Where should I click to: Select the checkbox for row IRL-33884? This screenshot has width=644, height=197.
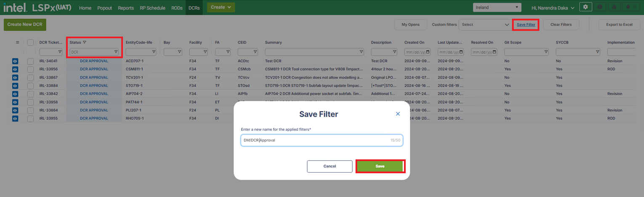(30, 86)
